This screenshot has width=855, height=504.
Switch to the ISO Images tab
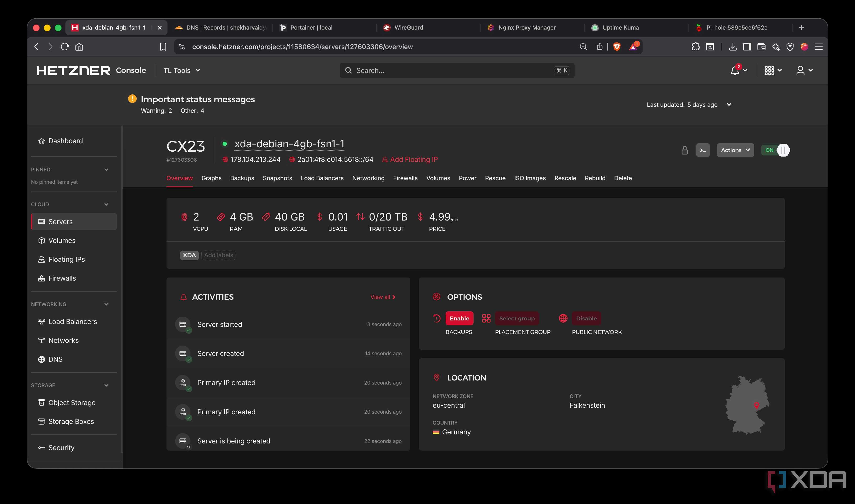pyautogui.click(x=530, y=178)
